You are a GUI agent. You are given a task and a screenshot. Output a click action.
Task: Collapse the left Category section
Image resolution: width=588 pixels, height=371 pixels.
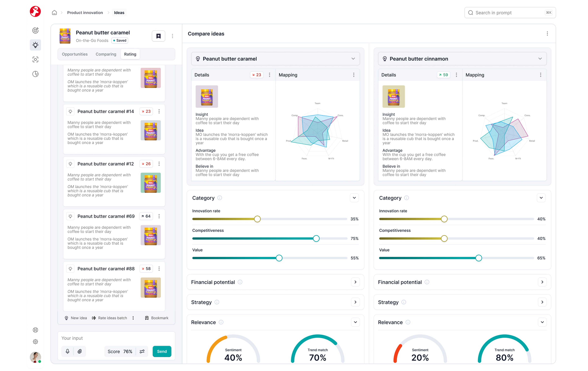(354, 198)
